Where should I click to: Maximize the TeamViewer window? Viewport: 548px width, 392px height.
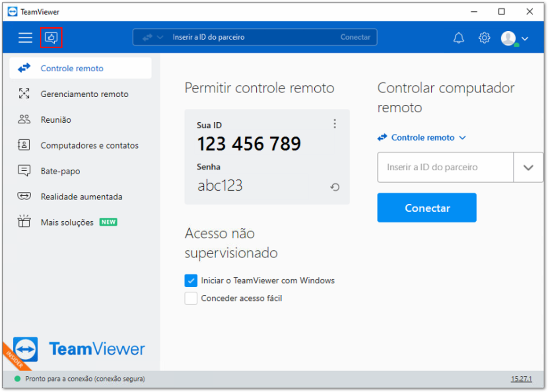[x=501, y=12]
